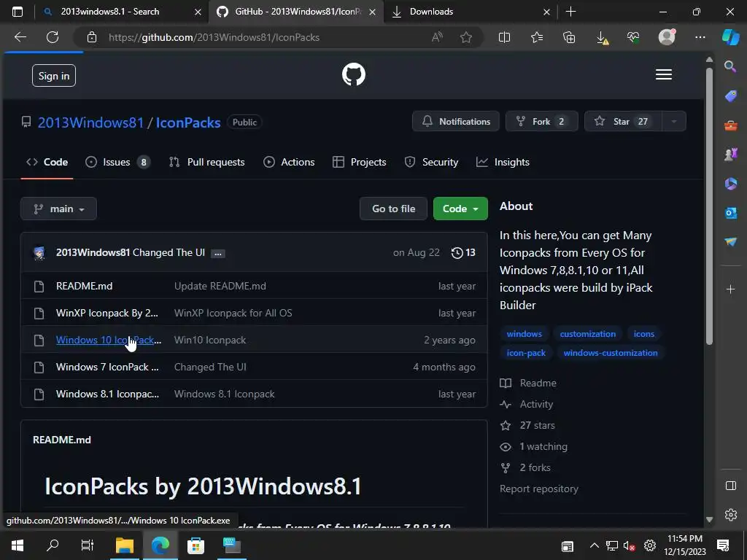The image size is (747, 560).
Task: Open the sidebar settings gear icon
Action: click(x=731, y=514)
